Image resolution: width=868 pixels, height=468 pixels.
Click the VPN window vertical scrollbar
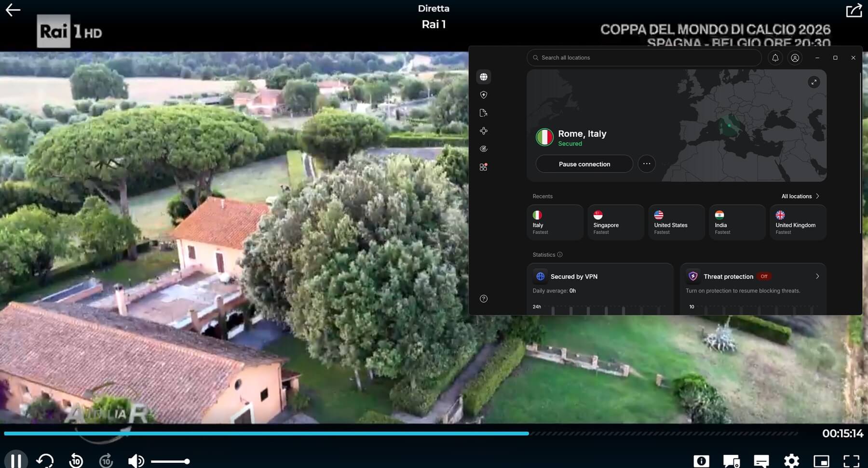[860, 154]
